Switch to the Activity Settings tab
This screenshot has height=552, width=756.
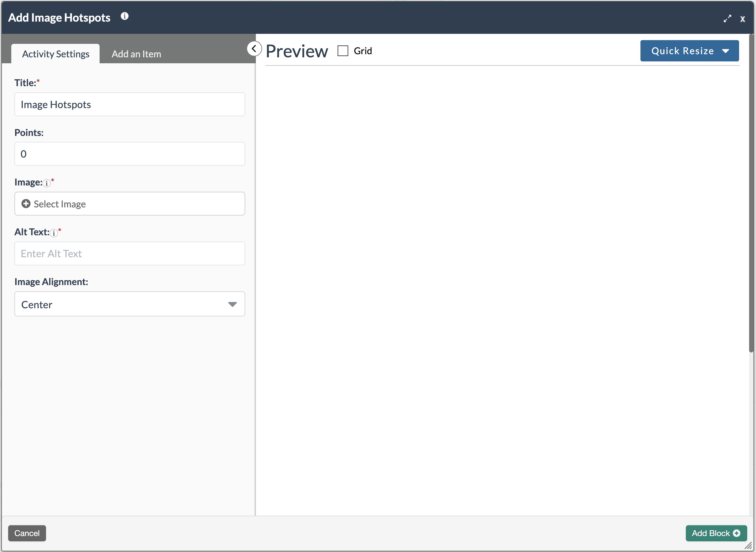pos(55,54)
